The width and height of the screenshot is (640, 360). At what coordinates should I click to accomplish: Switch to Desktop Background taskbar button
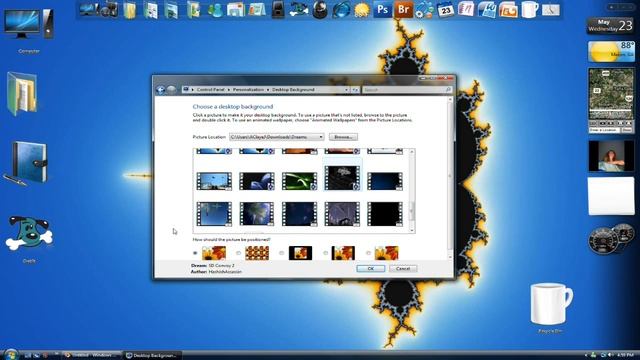tap(152, 355)
